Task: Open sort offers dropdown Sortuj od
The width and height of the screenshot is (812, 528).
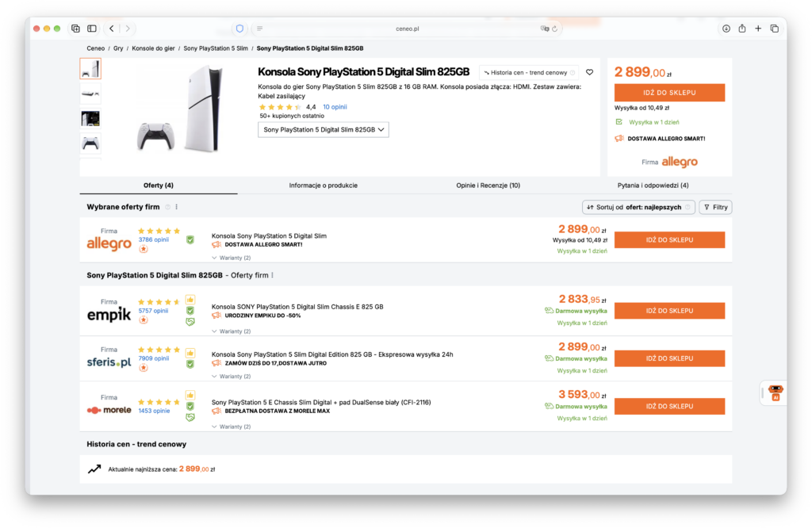Action: click(x=638, y=207)
